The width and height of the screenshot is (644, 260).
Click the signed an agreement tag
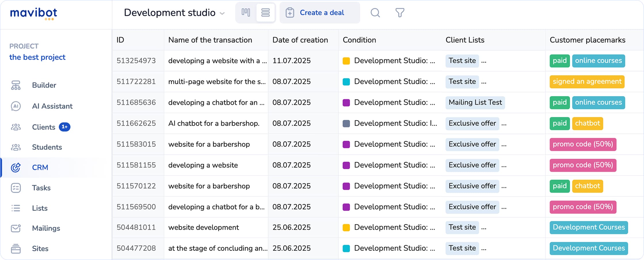[x=587, y=82]
